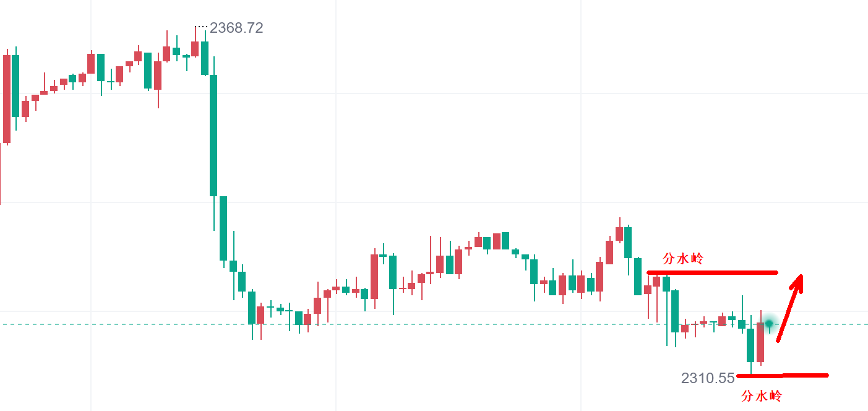Screen dimensions: 868x411
Task: Click the red candle at the 2368.72 peak
Action: tap(195, 49)
